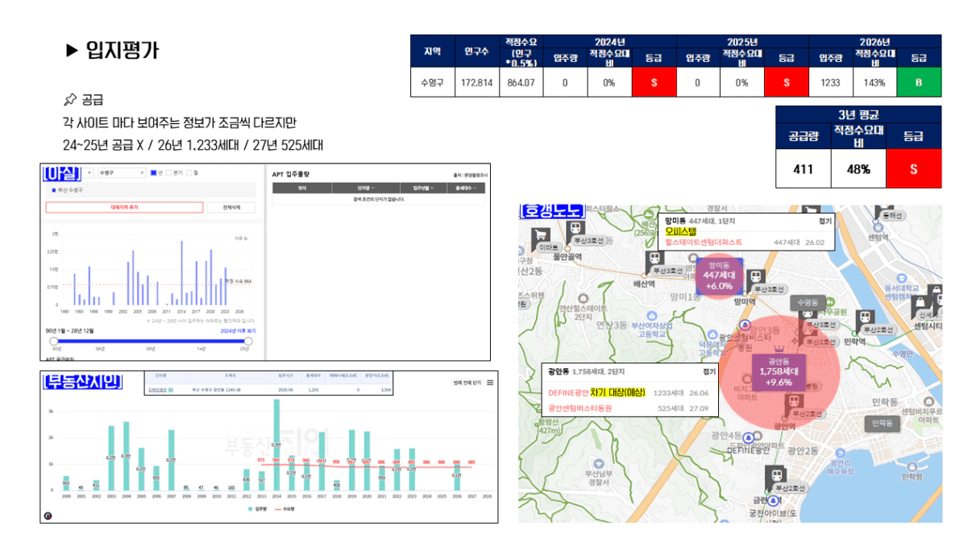Screen dimensions: 980x551
Task: Open 힐스테이트센텀더퍼스트 listing link
Action: pos(704,242)
